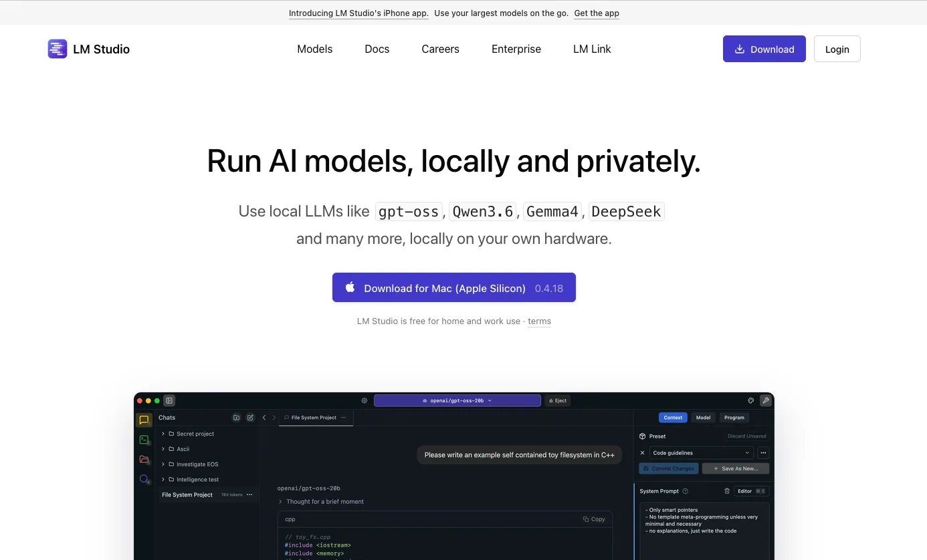This screenshot has width=927, height=560.
Task: Expand the Ascii folder
Action: click(163, 449)
